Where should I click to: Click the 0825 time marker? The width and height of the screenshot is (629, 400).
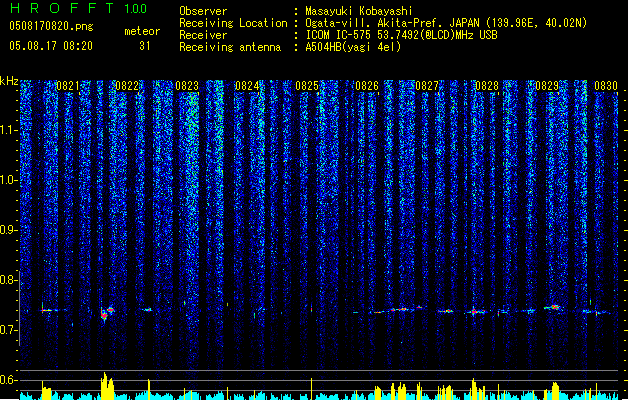(307, 86)
